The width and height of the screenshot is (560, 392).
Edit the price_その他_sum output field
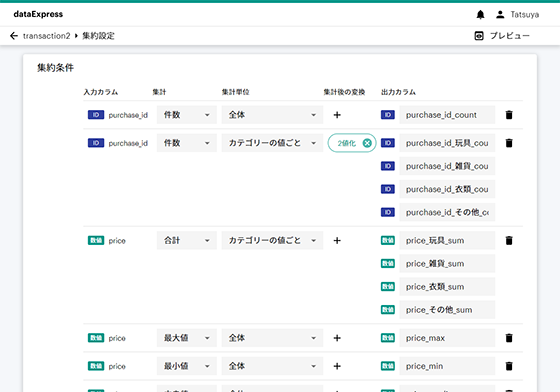coord(447,310)
